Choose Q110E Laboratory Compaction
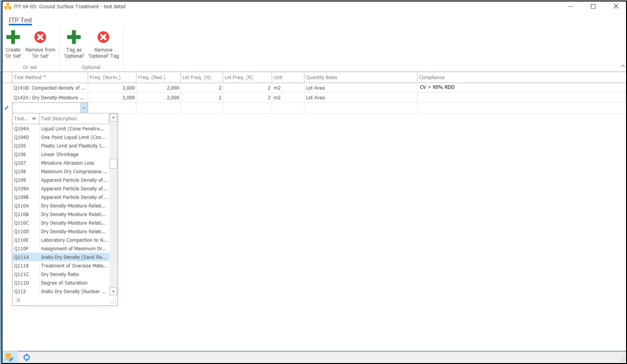The image size is (627, 364). 61,240
